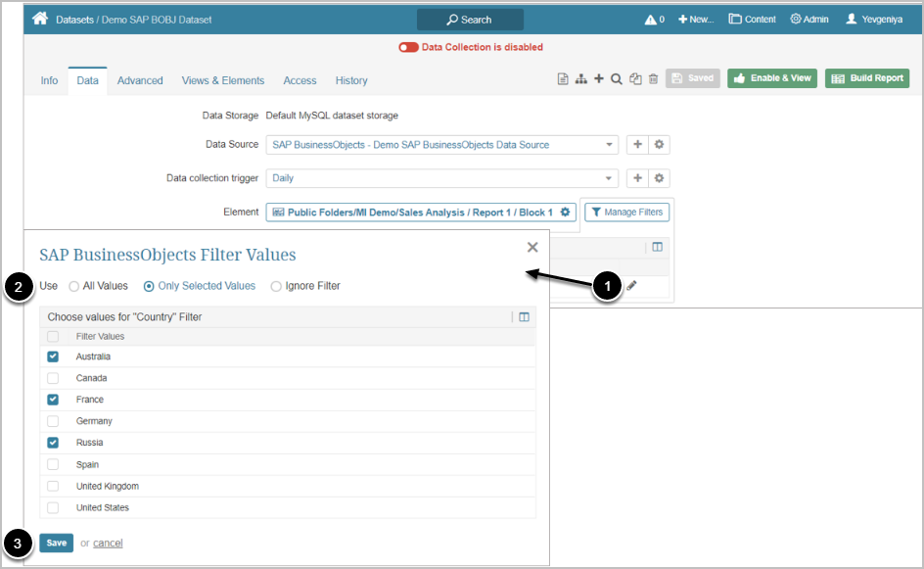This screenshot has height=569, width=924.
Task: Select the All Values radio option
Action: pyautogui.click(x=74, y=286)
